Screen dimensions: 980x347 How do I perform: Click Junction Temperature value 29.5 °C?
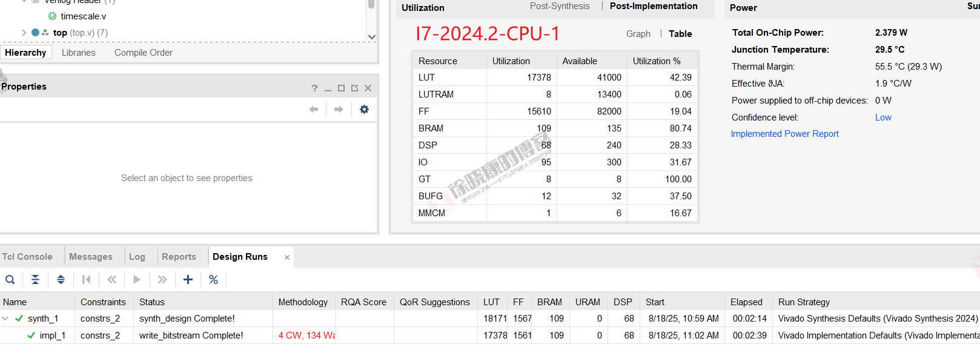[x=890, y=50]
